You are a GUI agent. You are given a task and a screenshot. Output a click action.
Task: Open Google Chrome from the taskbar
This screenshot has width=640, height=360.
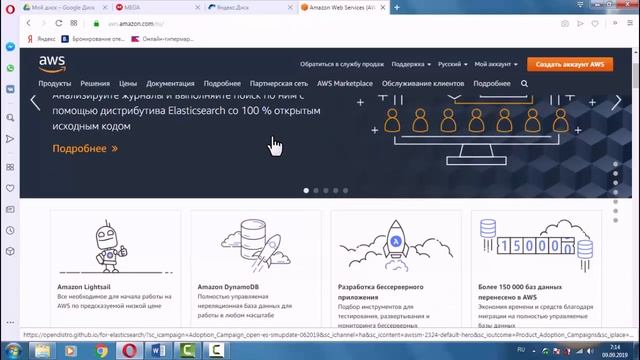[102, 351]
